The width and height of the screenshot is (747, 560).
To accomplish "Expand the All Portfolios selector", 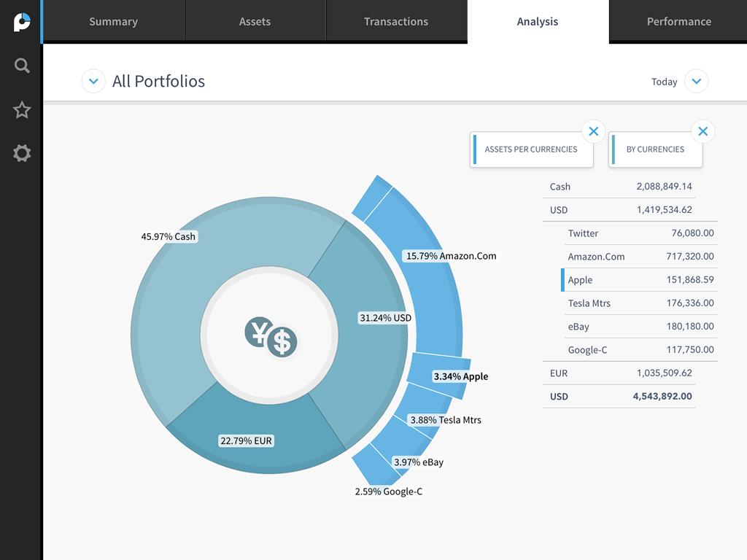I will pyautogui.click(x=93, y=81).
